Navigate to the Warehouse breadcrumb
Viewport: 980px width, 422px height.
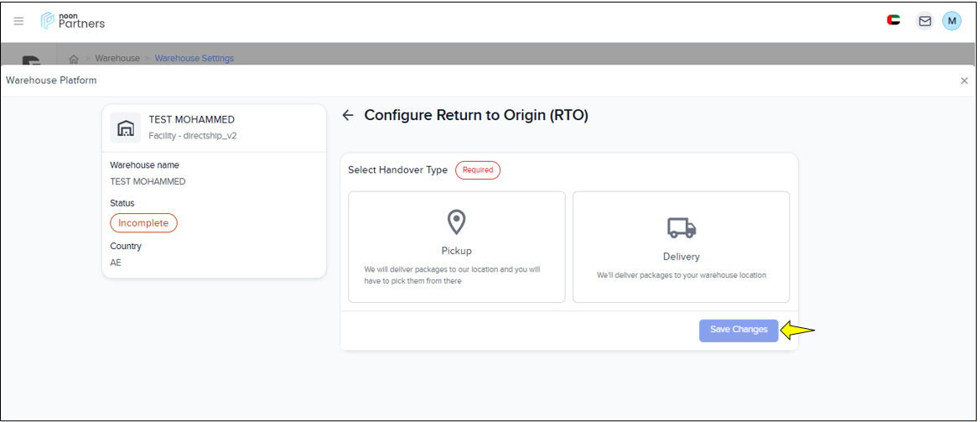pyautogui.click(x=117, y=59)
